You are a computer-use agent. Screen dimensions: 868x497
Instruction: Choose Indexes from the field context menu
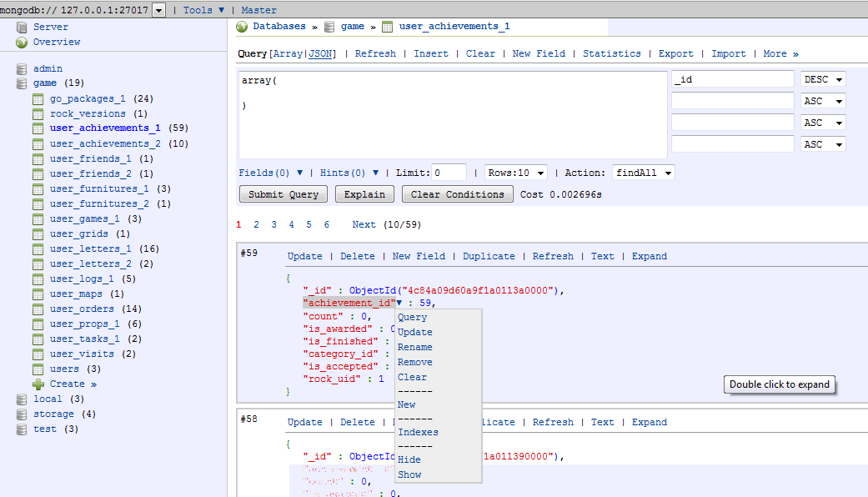click(418, 432)
